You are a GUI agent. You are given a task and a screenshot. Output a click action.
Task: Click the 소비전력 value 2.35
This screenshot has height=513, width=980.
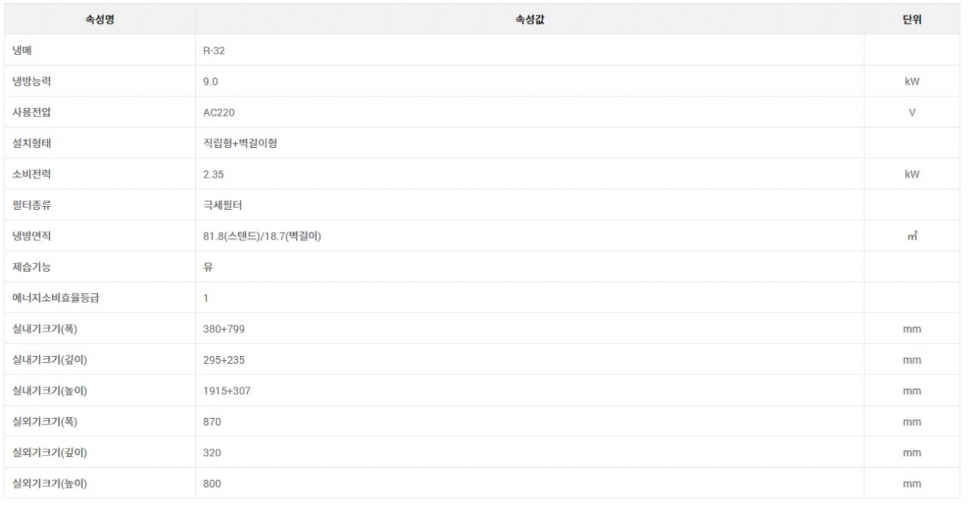pyautogui.click(x=213, y=175)
